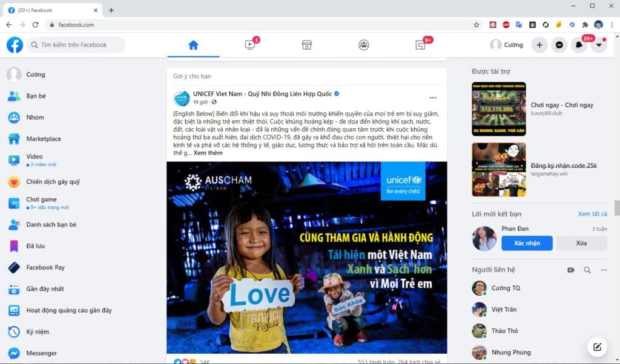The height and width of the screenshot is (364, 620).
Task: Click the Create plus button
Action: [539, 45]
